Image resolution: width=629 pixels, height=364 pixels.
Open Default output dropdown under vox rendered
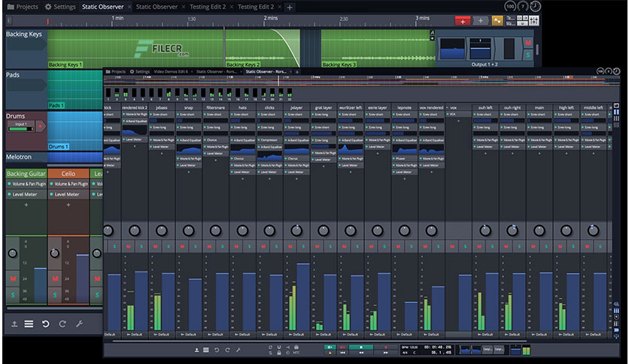[431, 335]
